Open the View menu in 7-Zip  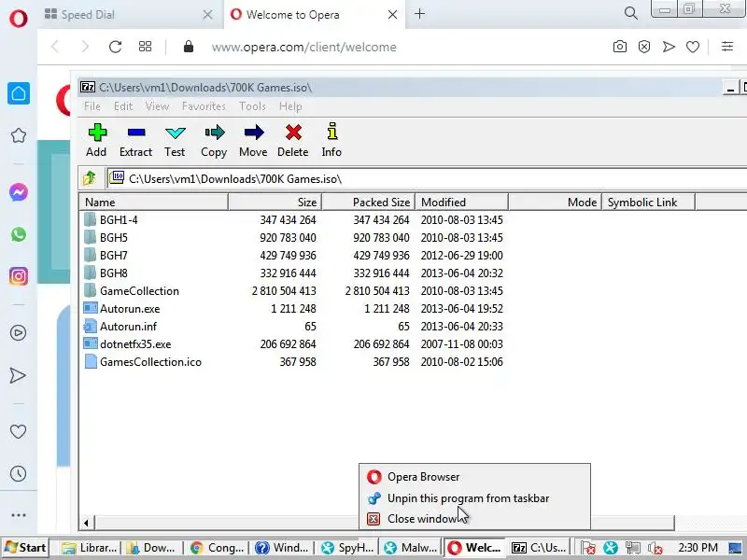pos(157,106)
